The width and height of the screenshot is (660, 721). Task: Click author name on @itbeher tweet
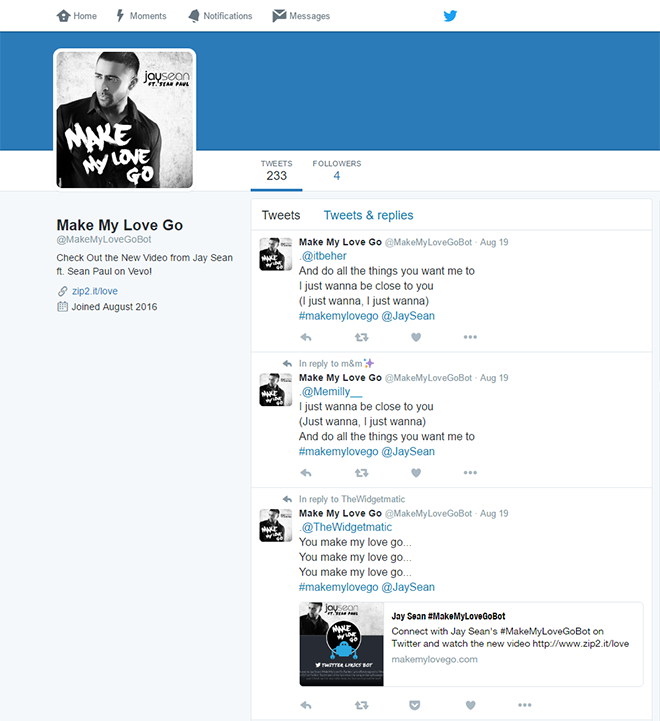coord(340,242)
